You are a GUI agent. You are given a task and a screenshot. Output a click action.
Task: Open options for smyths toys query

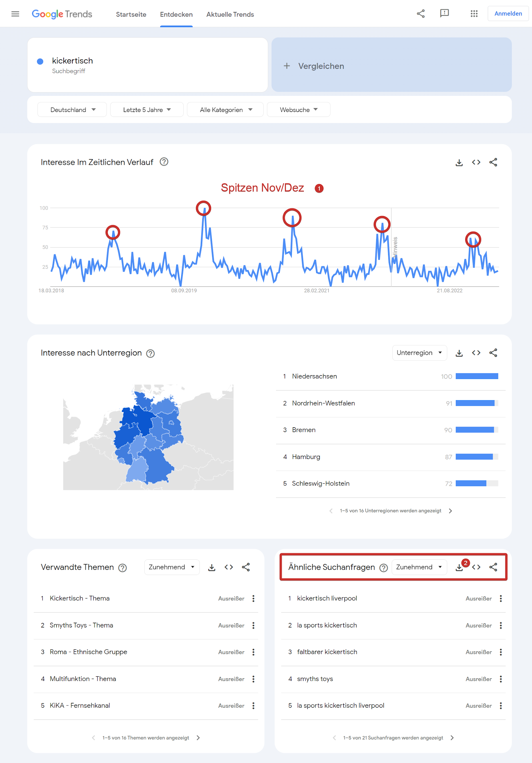coord(501,678)
